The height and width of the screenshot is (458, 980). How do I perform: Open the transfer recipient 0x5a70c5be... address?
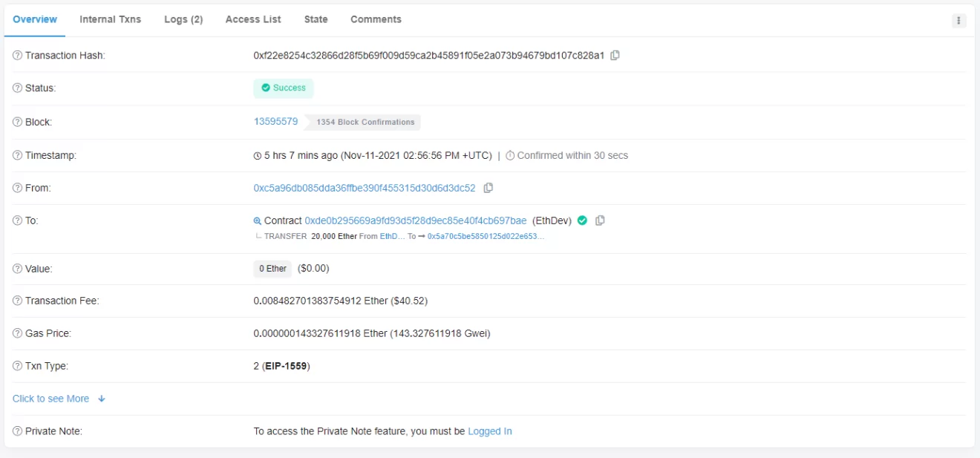[486, 236]
